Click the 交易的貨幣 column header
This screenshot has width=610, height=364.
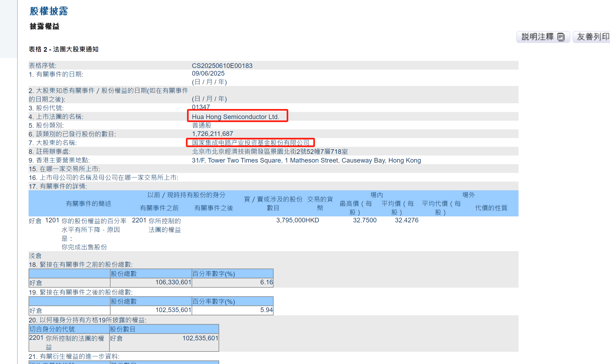tap(320, 204)
